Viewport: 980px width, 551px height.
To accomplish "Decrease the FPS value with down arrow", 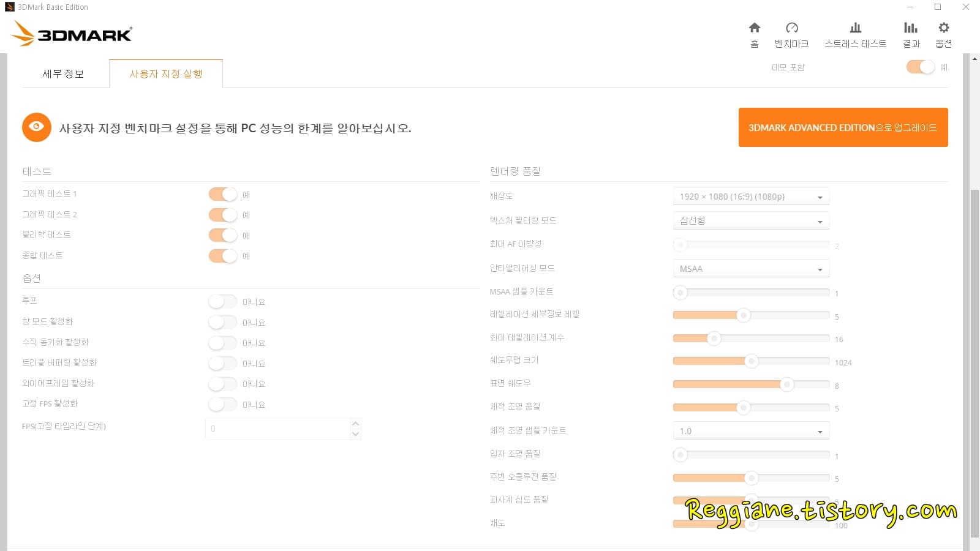I will pyautogui.click(x=355, y=434).
